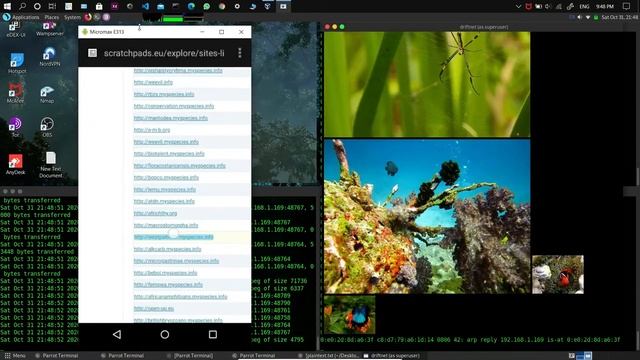Open the Hotspot desktop shortcut
This screenshot has height=360, width=640.
click(16, 63)
